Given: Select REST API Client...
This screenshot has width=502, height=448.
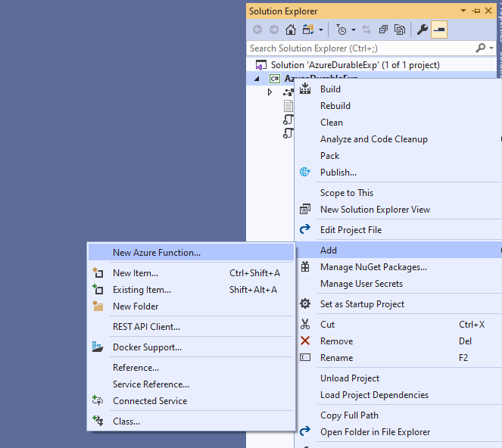Looking at the screenshot, I should coord(146,327).
